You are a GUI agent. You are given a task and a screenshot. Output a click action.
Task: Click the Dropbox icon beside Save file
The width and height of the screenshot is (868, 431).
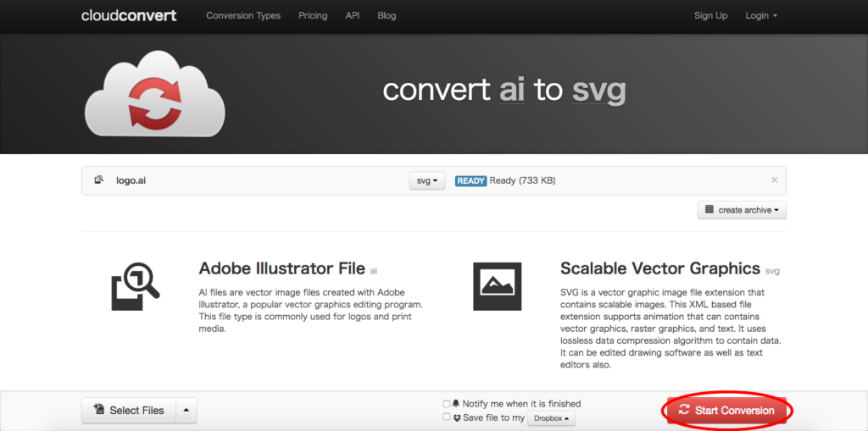pos(457,417)
